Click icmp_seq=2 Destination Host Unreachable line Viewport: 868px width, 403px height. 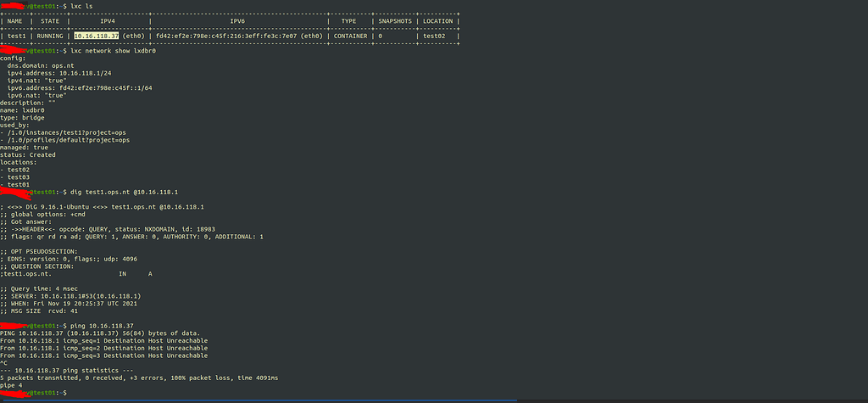pos(104,348)
